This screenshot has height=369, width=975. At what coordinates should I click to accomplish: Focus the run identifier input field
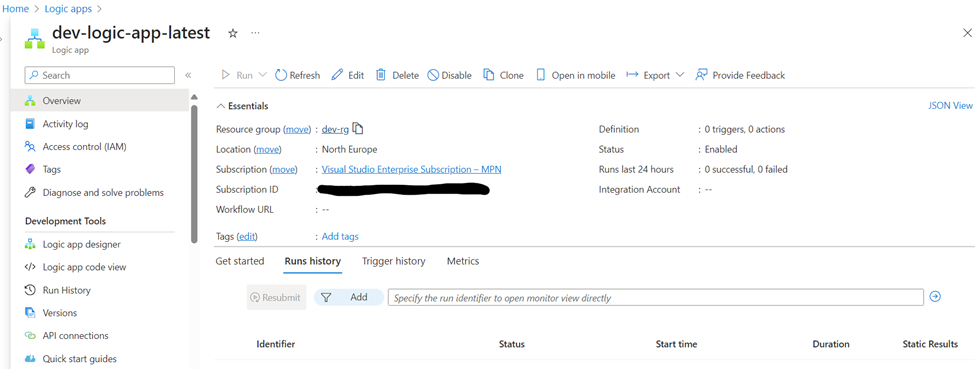point(655,297)
